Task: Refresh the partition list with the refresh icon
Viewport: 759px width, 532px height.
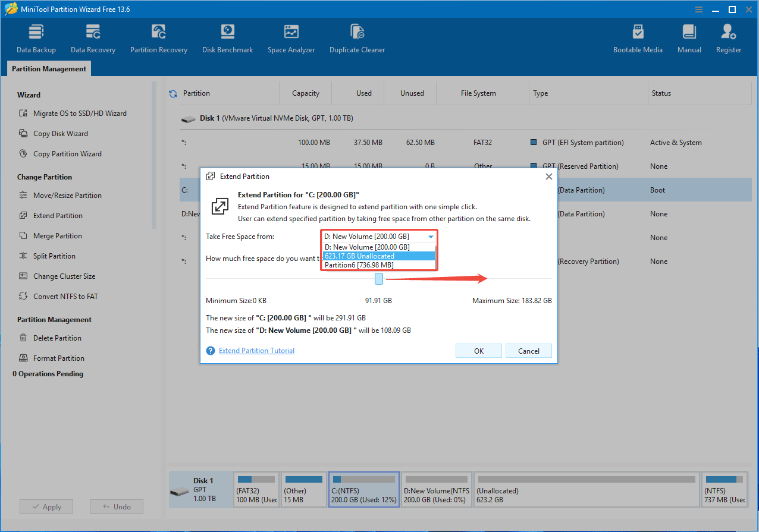Action: pyautogui.click(x=173, y=93)
